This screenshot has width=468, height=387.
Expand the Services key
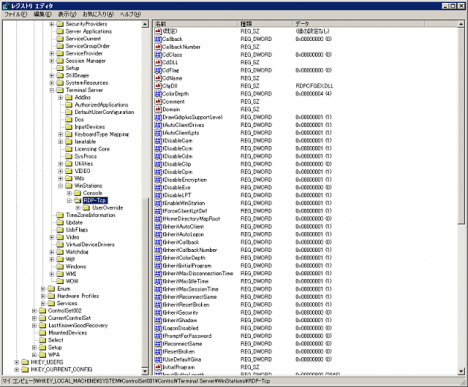[x=43, y=303]
